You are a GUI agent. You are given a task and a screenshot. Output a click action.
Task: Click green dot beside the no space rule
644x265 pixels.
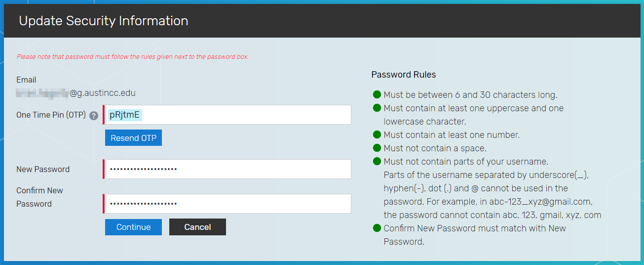[377, 148]
